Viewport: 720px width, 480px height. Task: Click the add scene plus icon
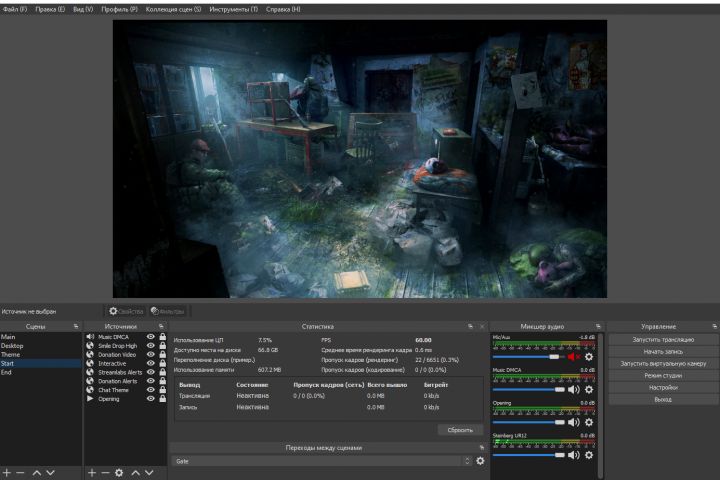click(x=7, y=472)
